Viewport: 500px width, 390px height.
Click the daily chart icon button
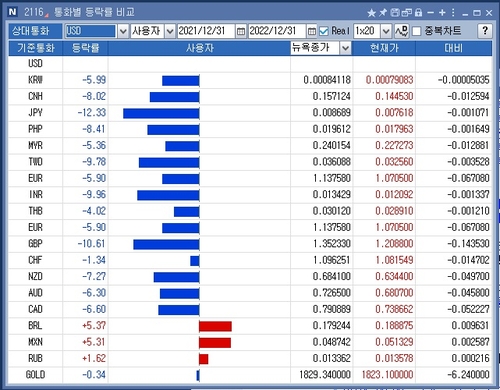point(402,31)
